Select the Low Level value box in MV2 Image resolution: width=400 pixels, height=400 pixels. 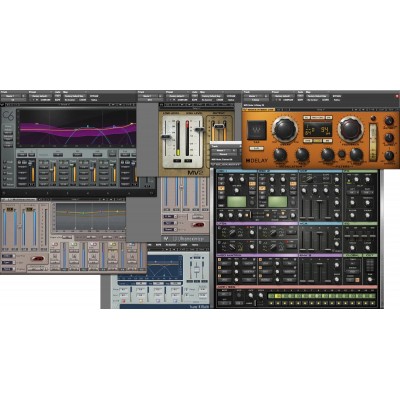(x=177, y=161)
